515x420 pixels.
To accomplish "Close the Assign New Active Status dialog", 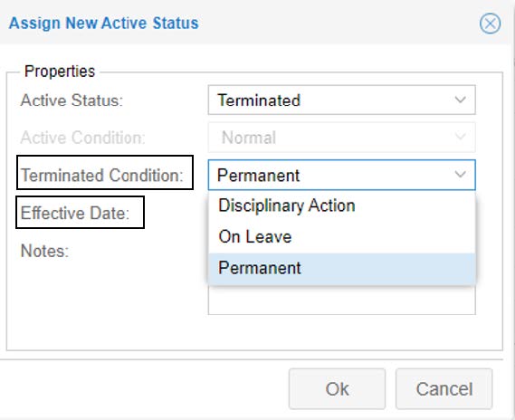I will coord(490,24).
